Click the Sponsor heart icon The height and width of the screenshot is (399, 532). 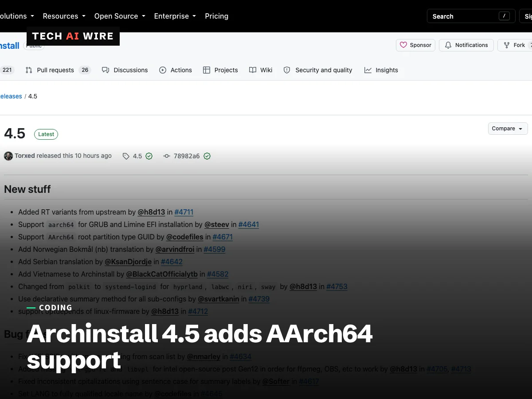pos(403,45)
